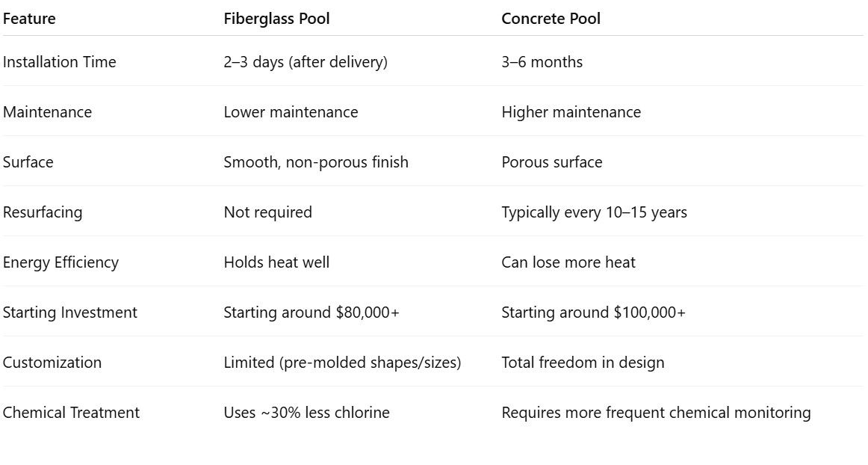Click "Typically every 10–15 years" text

click(594, 212)
